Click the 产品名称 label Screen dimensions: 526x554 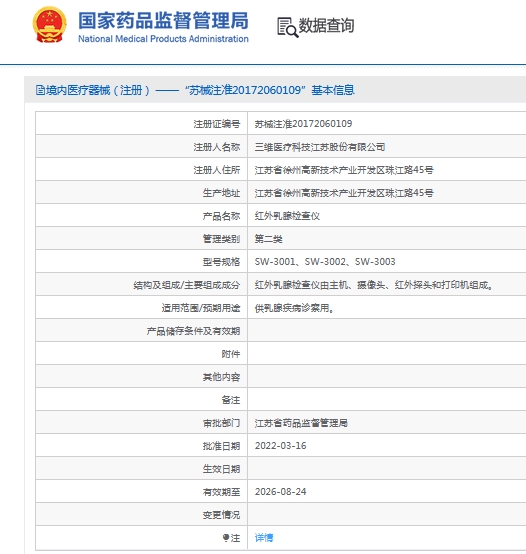tap(221, 216)
